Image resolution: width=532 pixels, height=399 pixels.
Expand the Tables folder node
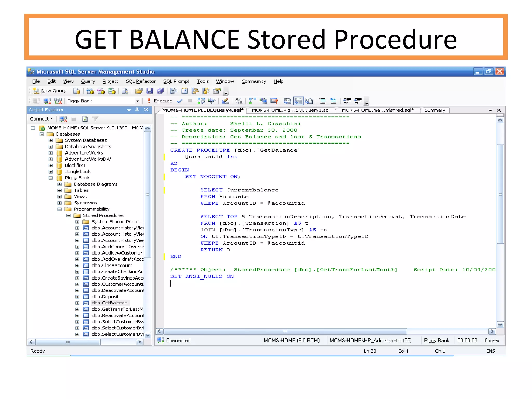[x=59, y=190]
